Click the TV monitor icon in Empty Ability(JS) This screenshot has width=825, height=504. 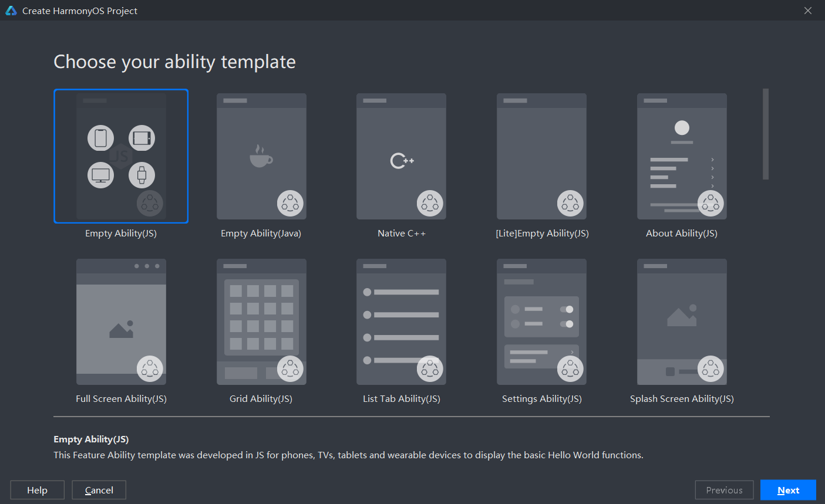tap(100, 175)
